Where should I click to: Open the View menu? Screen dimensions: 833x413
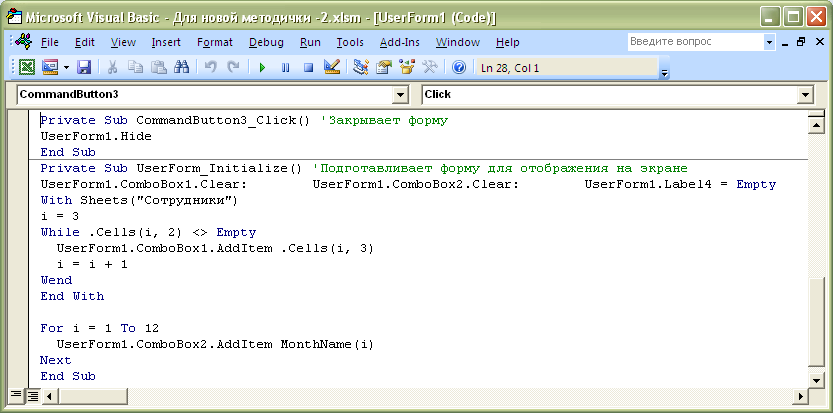(123, 42)
